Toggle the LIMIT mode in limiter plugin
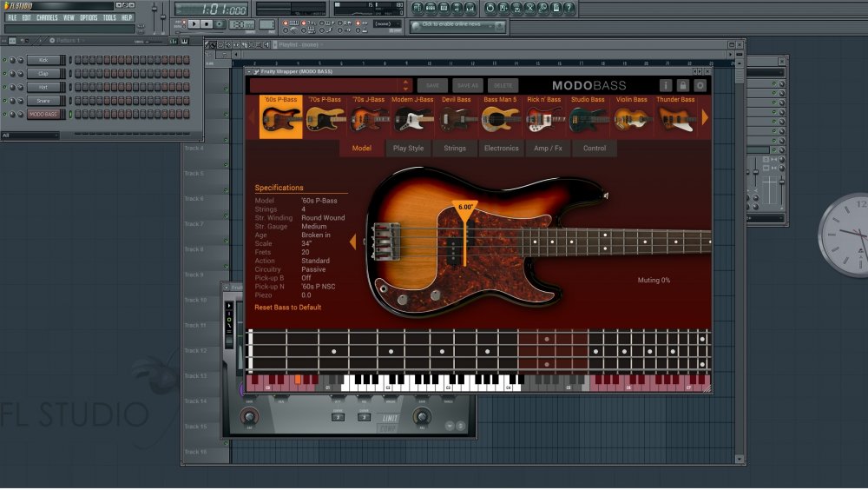 tap(391, 418)
